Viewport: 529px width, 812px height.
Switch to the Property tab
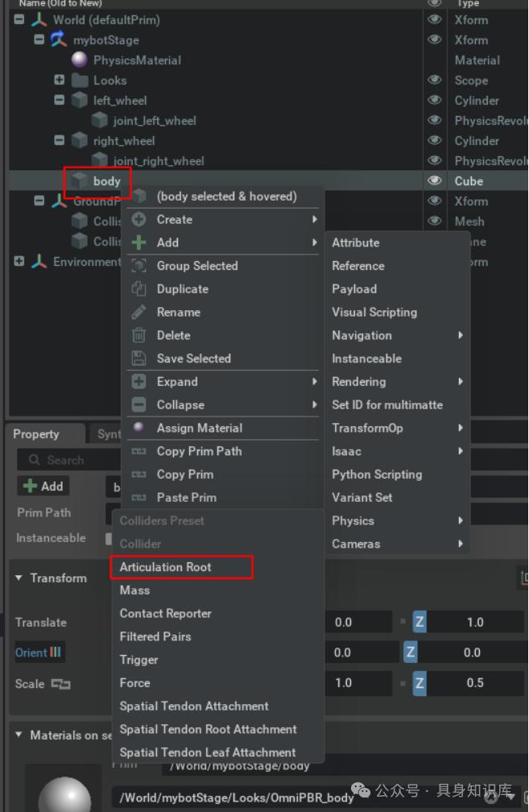tap(36, 434)
